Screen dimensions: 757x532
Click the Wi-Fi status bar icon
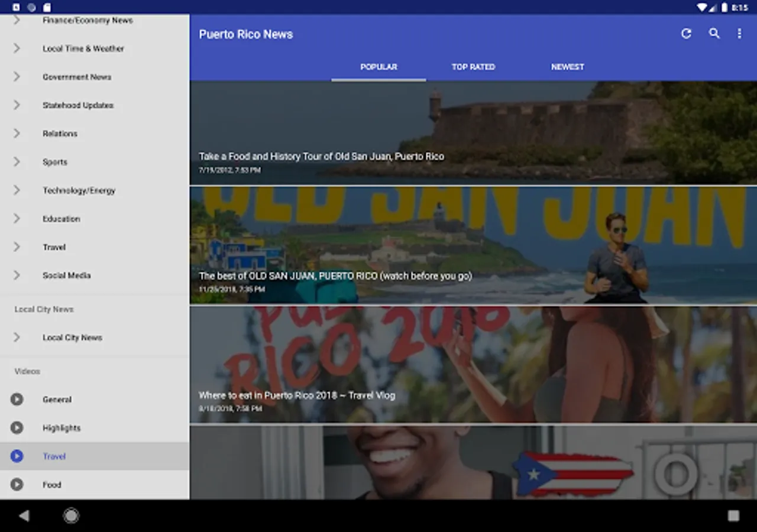[702, 8]
